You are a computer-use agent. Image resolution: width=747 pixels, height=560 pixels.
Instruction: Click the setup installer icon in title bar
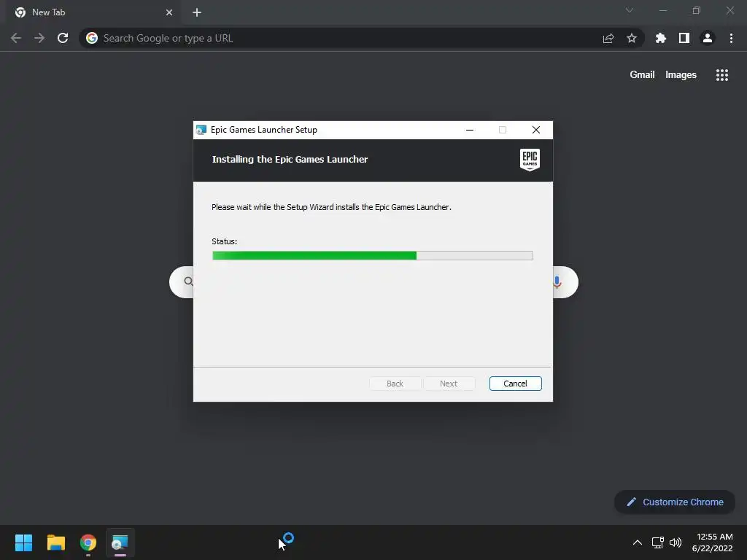[201, 130]
